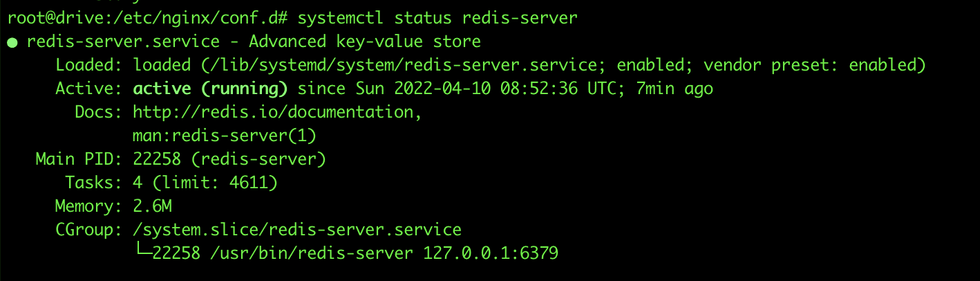
Task: Click the bold active (running) status
Action: [210, 89]
